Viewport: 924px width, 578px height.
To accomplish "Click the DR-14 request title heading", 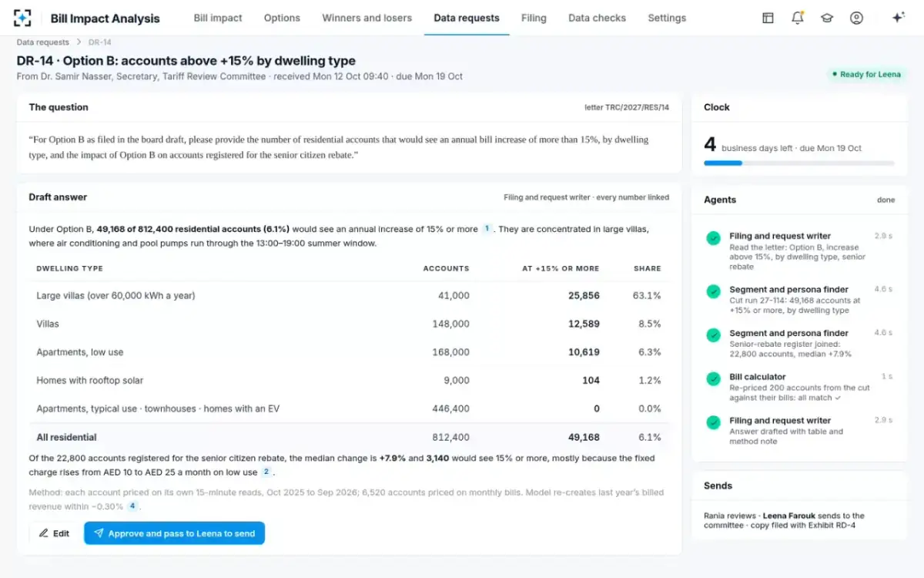I will pos(186,61).
